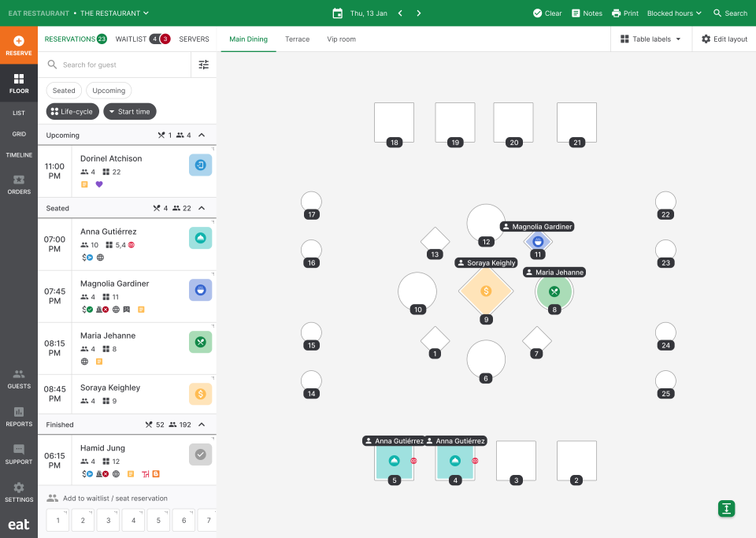Toggle the Life-cycle grouping chip
This screenshot has width=756, height=538.
[72, 111]
